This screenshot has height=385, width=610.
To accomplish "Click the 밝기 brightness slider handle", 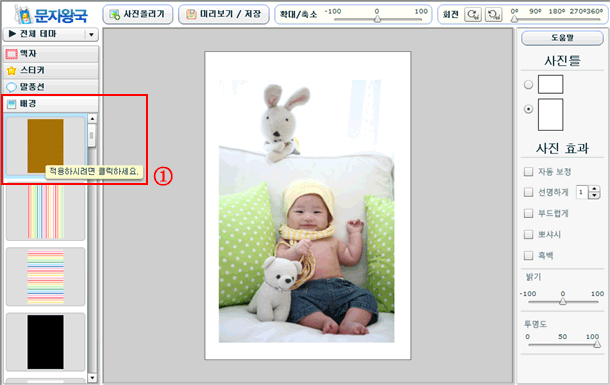I will click(563, 301).
